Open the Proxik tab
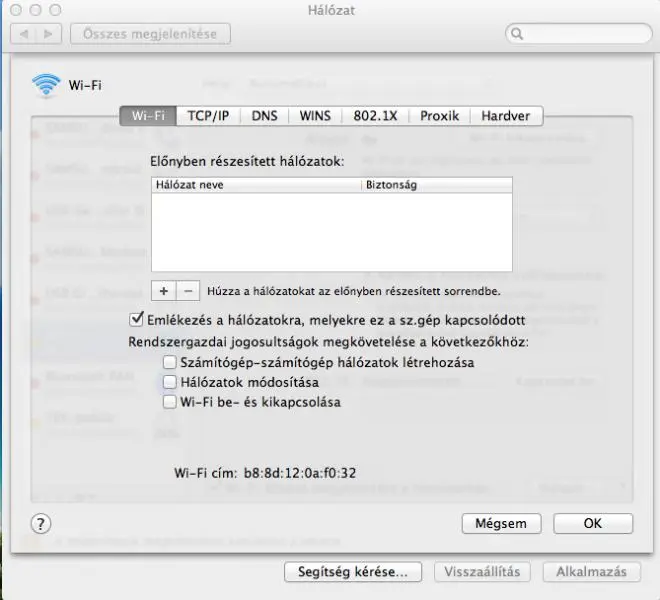 click(x=439, y=116)
